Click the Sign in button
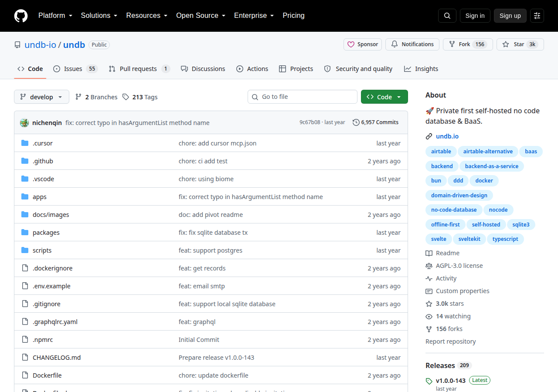Image resolution: width=558 pixels, height=392 pixels. [x=475, y=16]
